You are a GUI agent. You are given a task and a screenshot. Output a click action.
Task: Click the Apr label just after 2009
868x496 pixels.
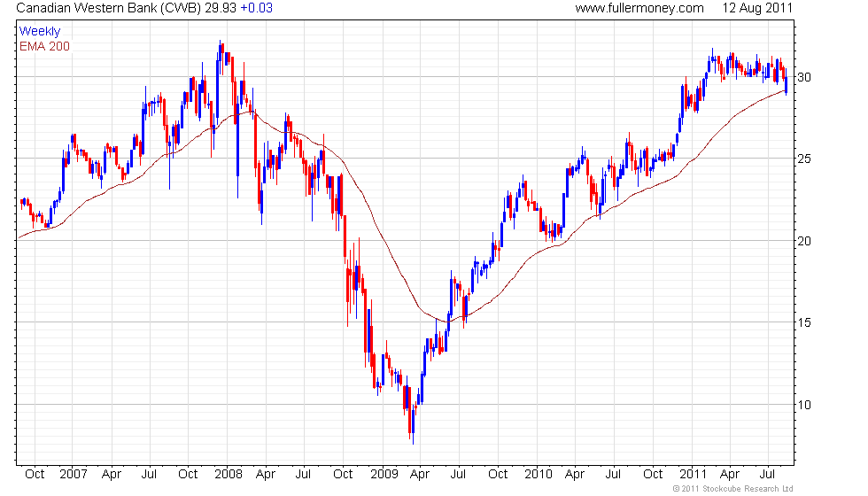click(x=420, y=475)
